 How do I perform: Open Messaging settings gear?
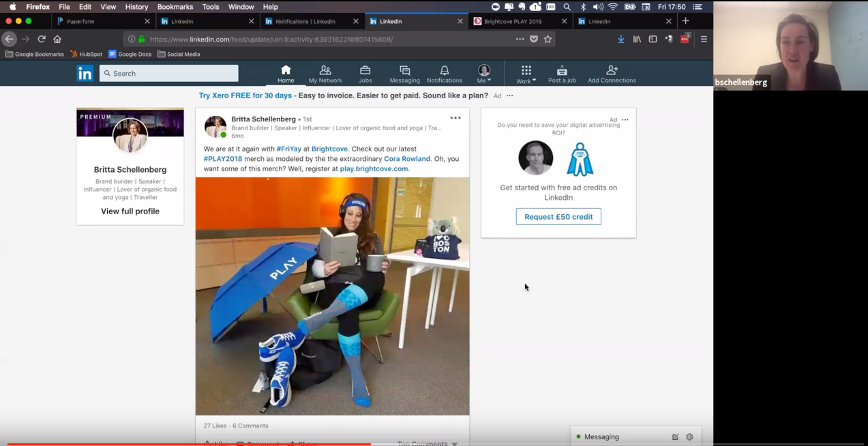689,436
